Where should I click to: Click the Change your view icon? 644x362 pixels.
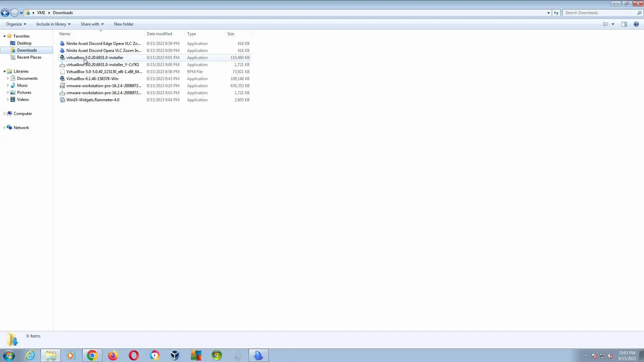click(x=606, y=24)
